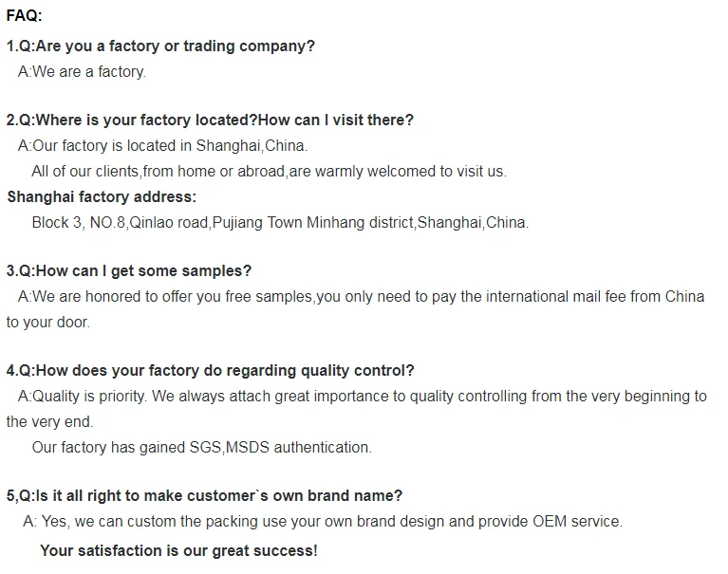Click answer 'We are a factory.'
Screen dimensions: 728x574
(82, 72)
